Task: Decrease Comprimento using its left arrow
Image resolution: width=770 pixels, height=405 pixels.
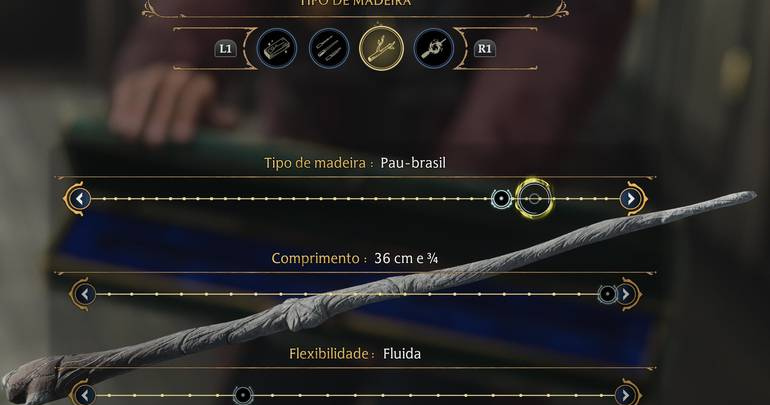Action: tap(85, 294)
